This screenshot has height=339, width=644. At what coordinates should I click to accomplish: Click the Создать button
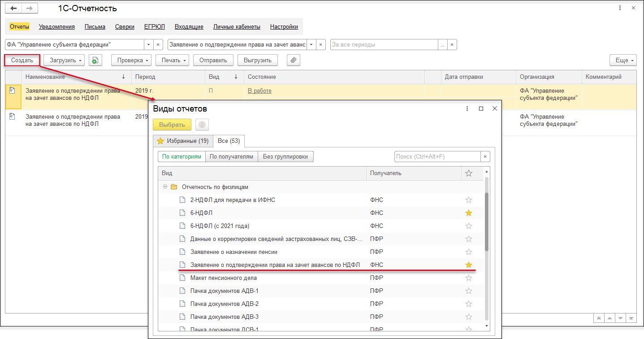pos(22,60)
